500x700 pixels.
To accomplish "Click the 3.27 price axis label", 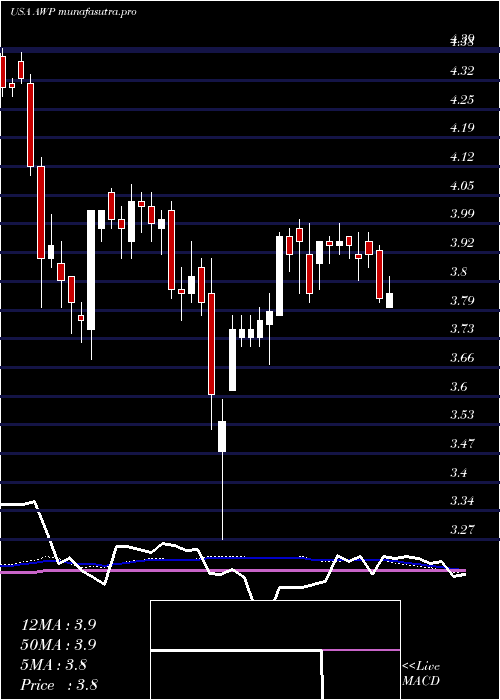I will pos(462,530).
